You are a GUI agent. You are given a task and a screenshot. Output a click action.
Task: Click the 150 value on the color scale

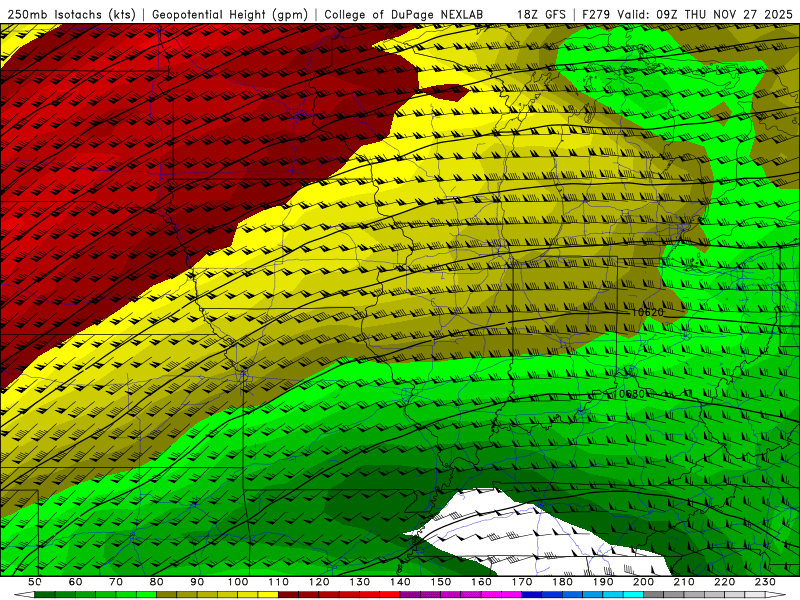point(440,582)
